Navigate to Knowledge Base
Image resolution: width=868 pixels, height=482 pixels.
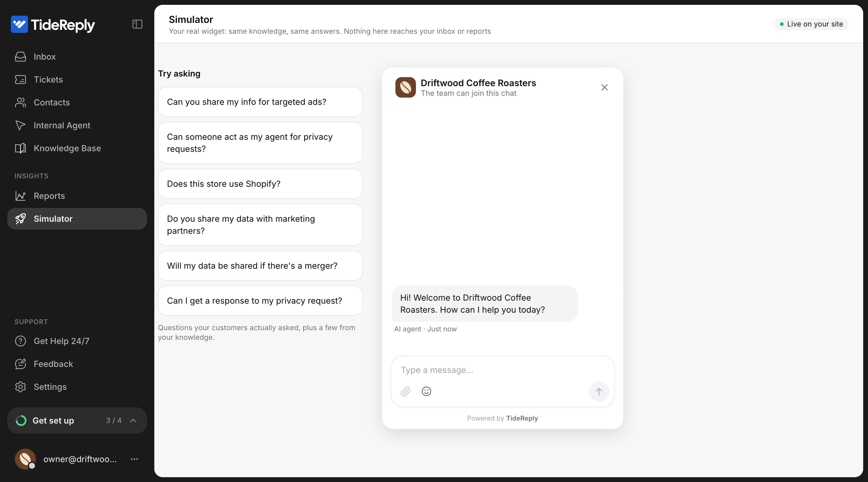(x=77, y=148)
